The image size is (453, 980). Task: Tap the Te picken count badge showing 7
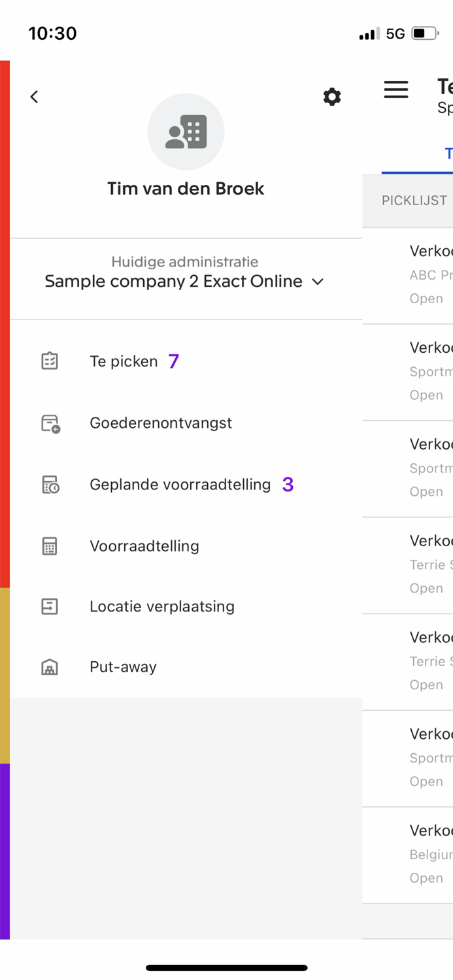click(173, 361)
